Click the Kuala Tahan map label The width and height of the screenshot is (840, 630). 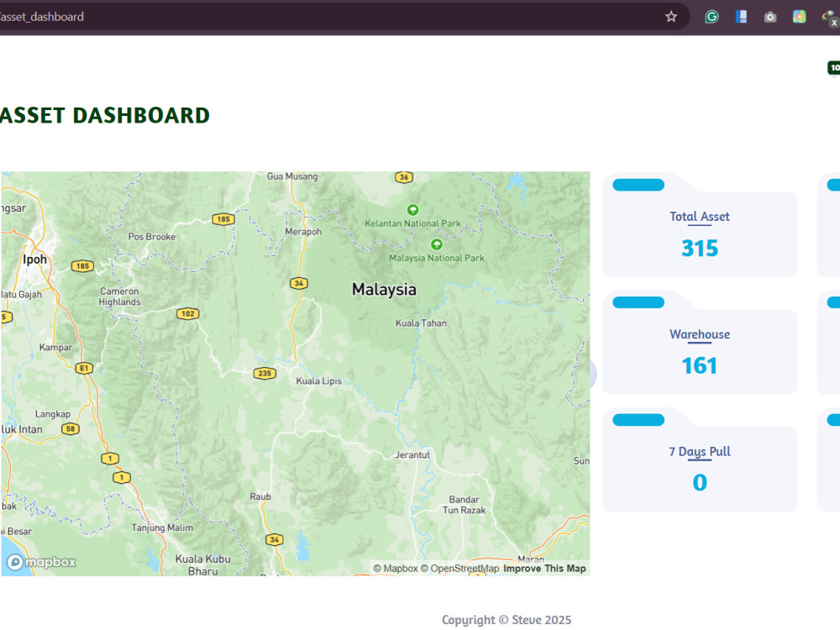coord(421,323)
